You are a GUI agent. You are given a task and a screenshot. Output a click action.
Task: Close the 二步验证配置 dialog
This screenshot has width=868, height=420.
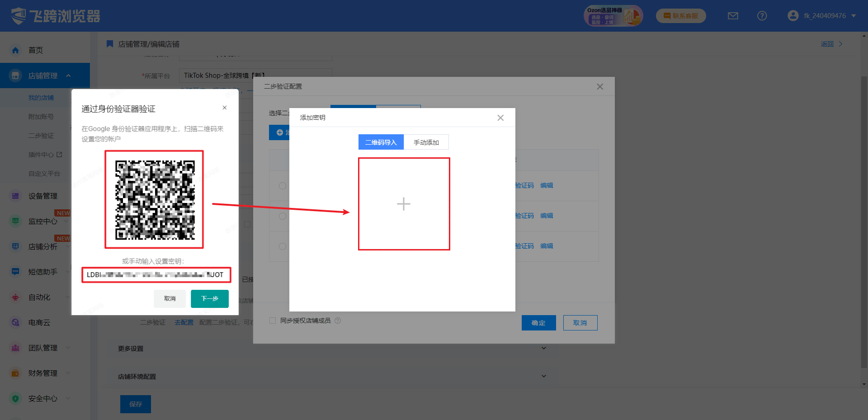pos(600,87)
